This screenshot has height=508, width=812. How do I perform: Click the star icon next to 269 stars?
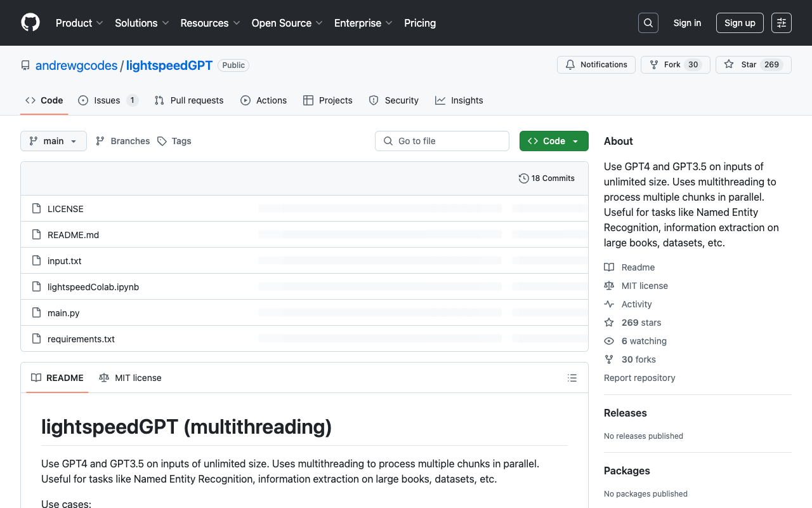609,323
